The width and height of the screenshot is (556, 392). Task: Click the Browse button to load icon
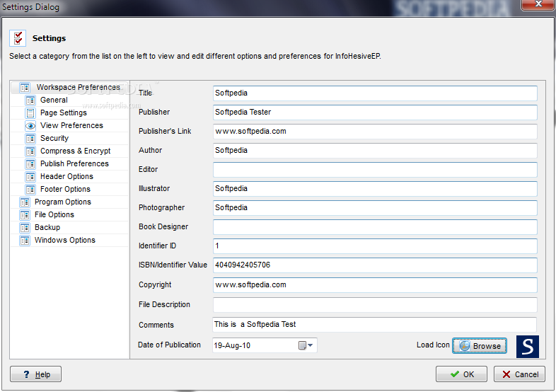pyautogui.click(x=480, y=346)
